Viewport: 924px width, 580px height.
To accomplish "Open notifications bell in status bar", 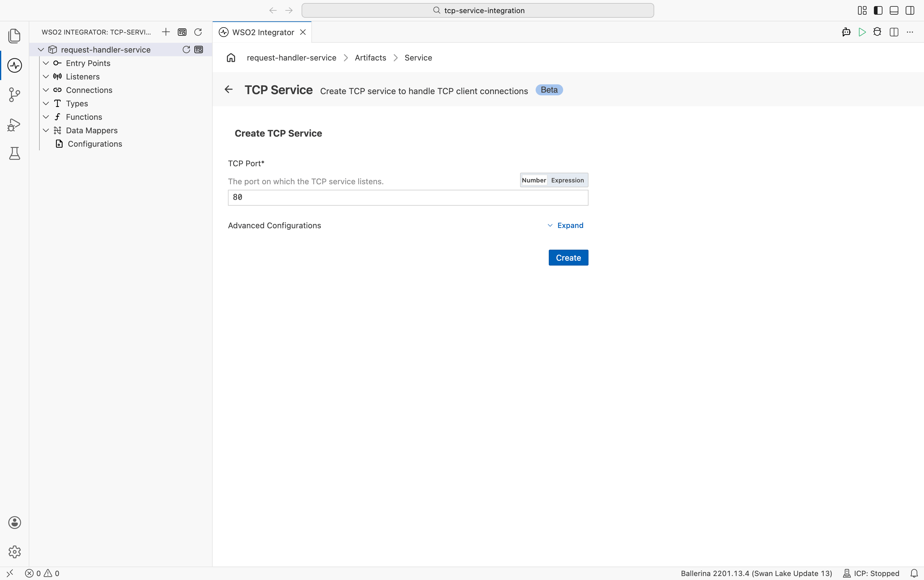I will (915, 573).
